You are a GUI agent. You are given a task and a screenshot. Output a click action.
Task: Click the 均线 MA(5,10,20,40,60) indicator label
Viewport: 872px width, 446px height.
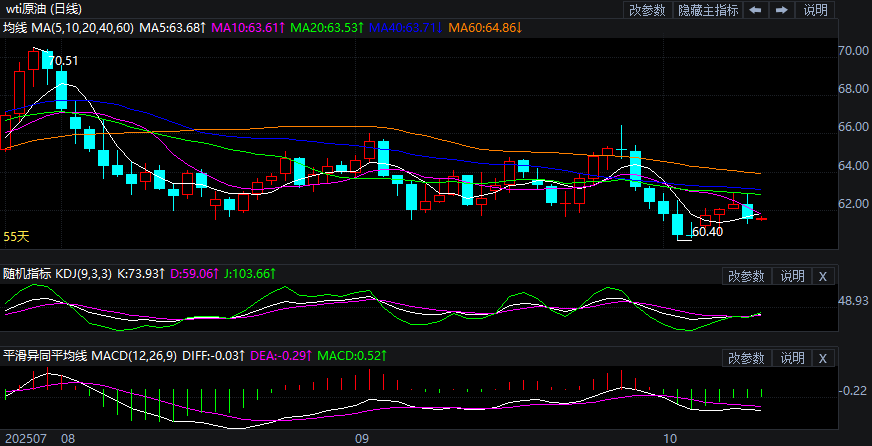(x=68, y=27)
